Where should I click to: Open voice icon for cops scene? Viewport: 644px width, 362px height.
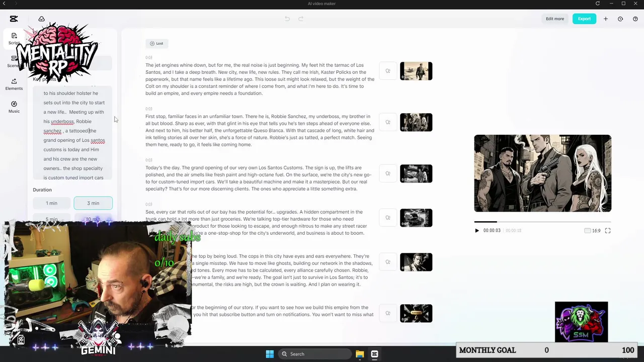point(388,262)
